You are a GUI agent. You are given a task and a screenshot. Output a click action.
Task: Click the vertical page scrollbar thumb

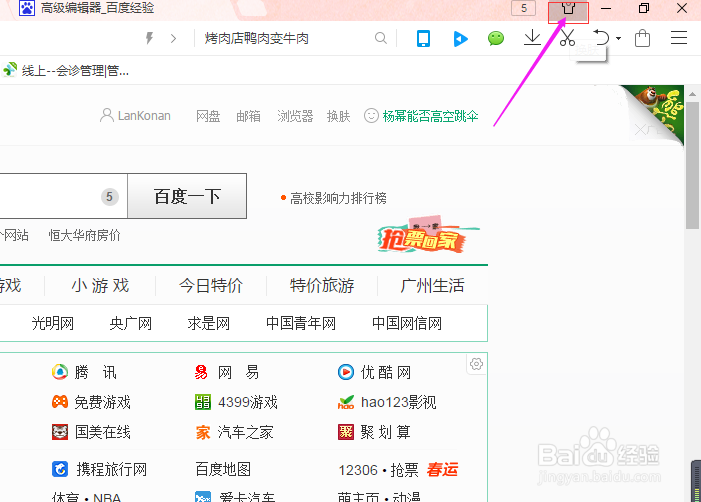pyautogui.click(x=692, y=165)
